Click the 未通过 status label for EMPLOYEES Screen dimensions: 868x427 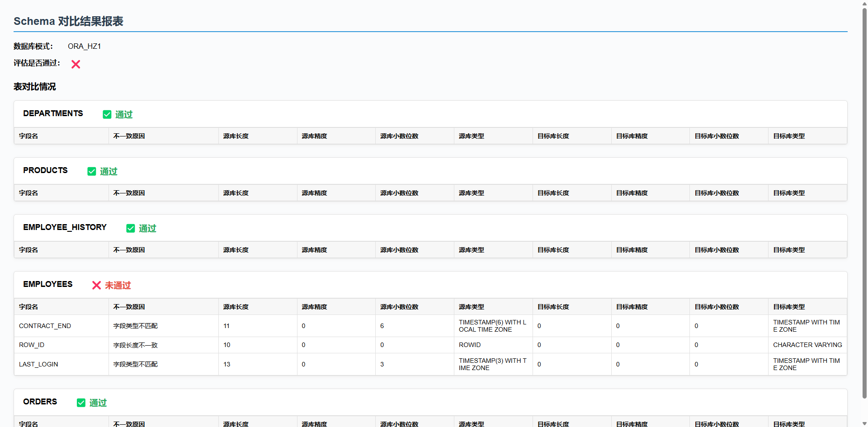point(118,285)
